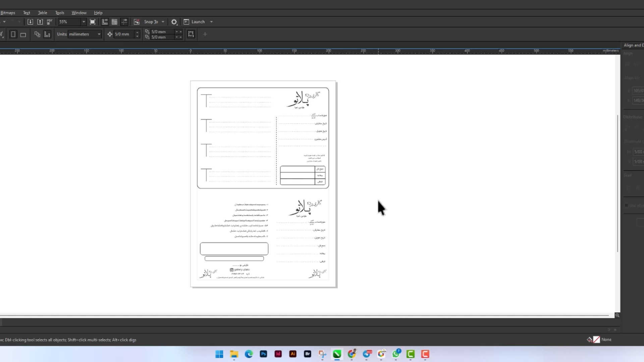Toggle Show Rulers button

coord(105,22)
